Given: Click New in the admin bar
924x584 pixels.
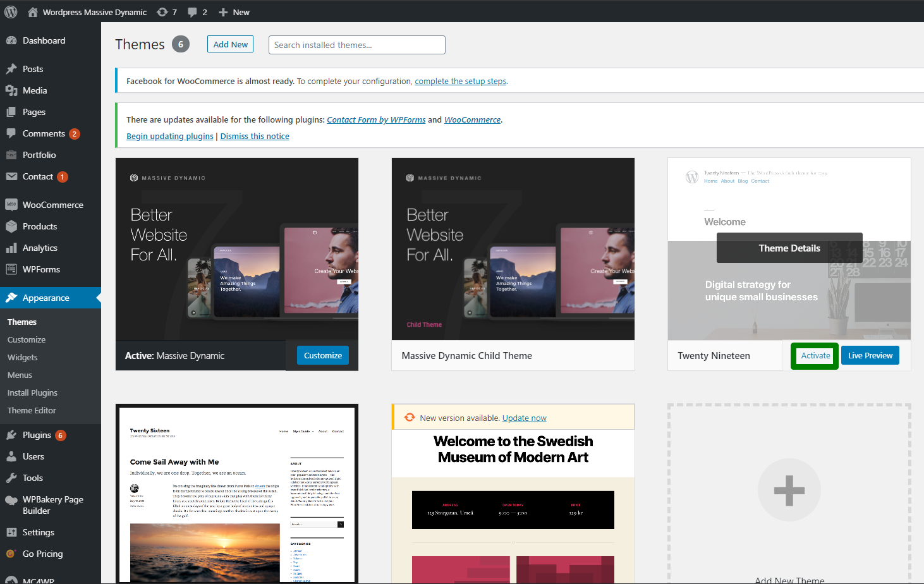Looking at the screenshot, I should pyautogui.click(x=241, y=12).
